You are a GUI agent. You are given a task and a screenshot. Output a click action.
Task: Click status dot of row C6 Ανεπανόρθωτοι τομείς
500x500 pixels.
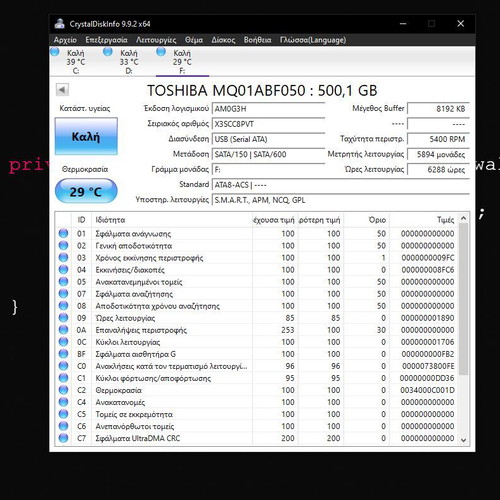(x=63, y=426)
